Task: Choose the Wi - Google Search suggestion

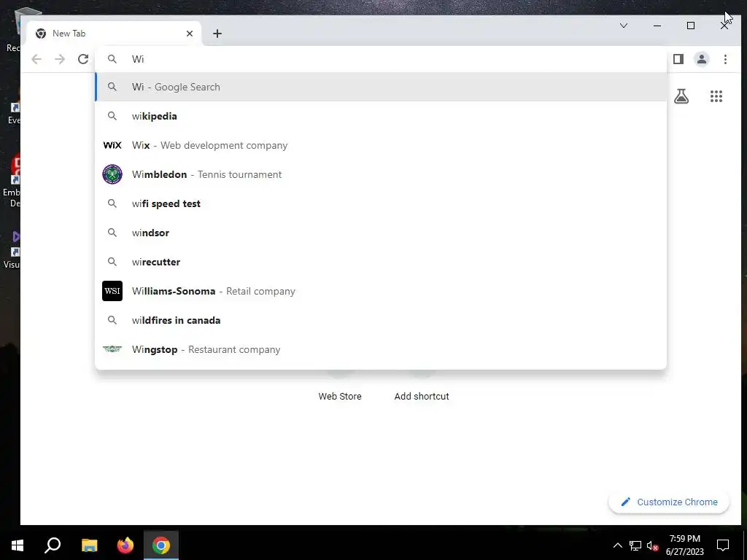Action: [381, 87]
